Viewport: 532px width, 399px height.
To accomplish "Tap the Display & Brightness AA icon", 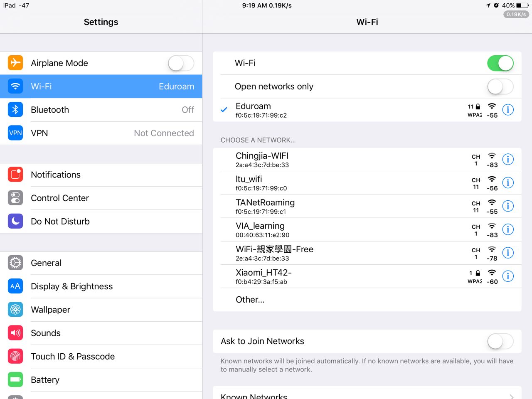I will [x=15, y=286].
